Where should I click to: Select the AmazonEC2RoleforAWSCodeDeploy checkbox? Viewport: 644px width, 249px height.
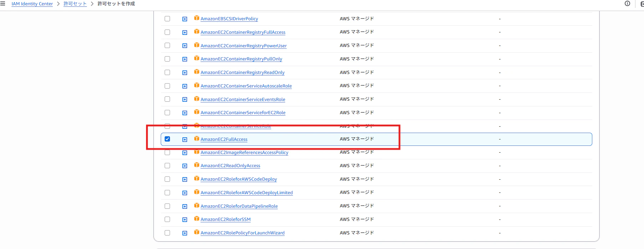(167, 179)
